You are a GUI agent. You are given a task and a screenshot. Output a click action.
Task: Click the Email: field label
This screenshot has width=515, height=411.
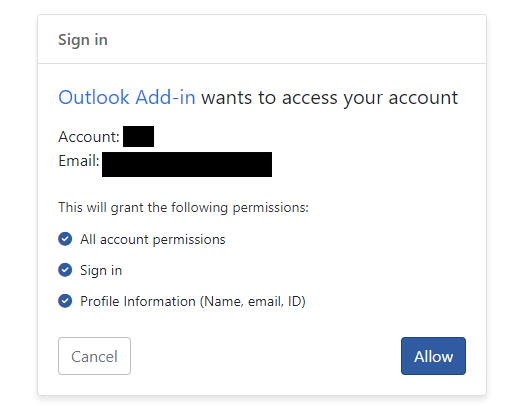79,161
